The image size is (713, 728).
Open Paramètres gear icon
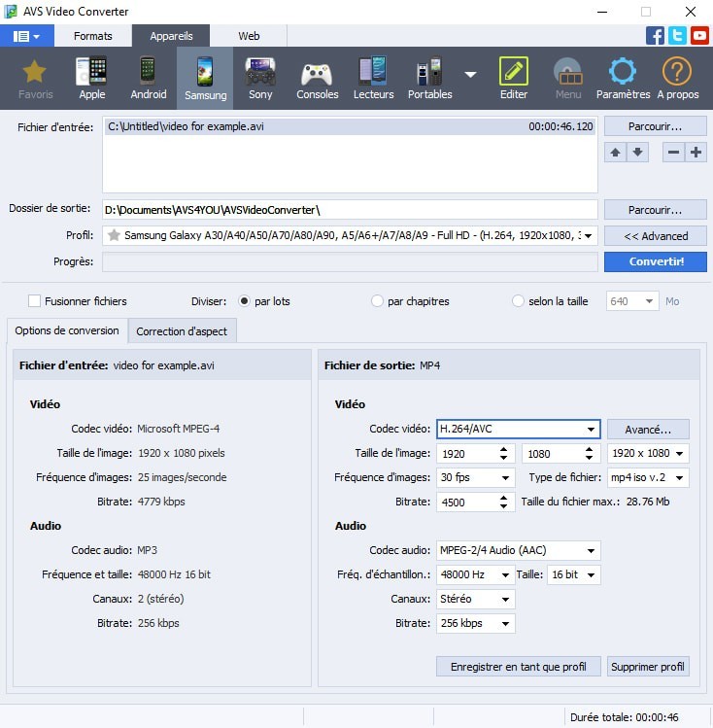(x=623, y=77)
